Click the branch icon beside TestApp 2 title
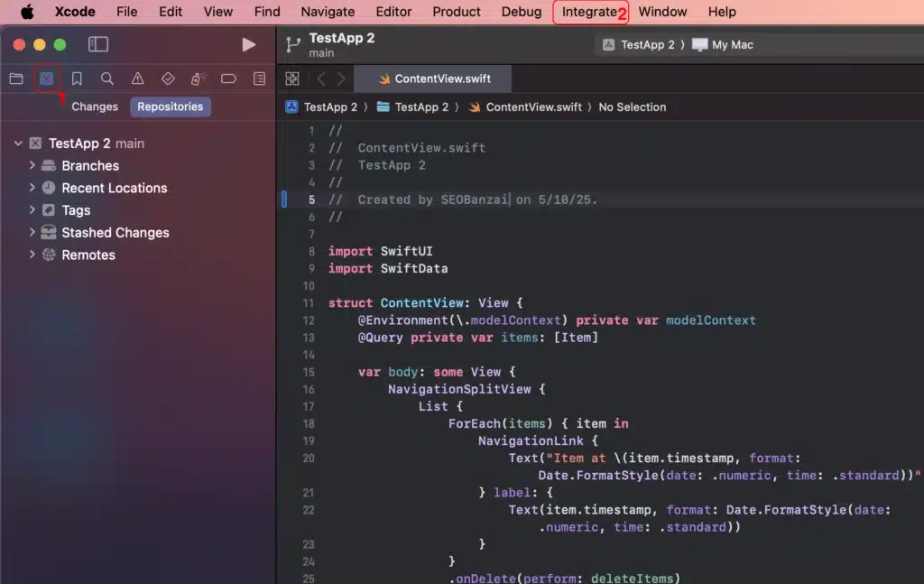The image size is (924, 584). (293, 44)
